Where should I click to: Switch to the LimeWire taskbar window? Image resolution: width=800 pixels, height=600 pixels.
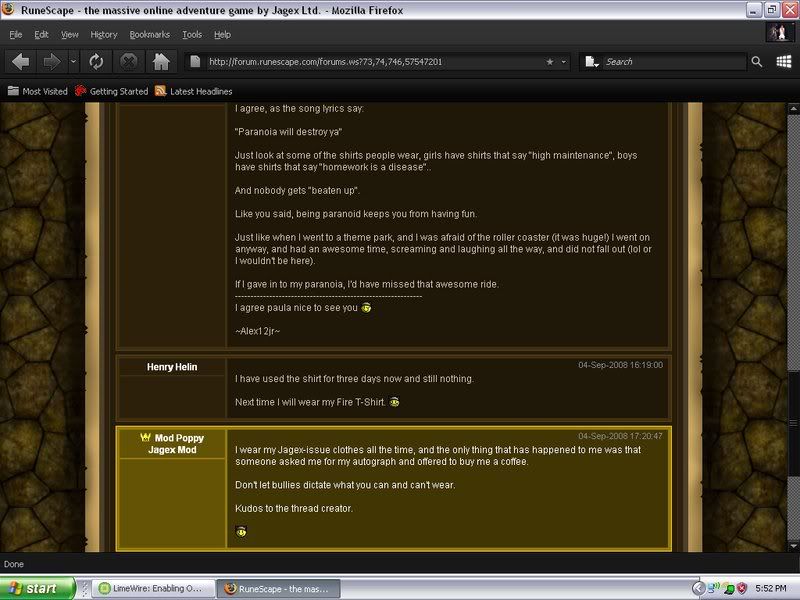pos(154,588)
